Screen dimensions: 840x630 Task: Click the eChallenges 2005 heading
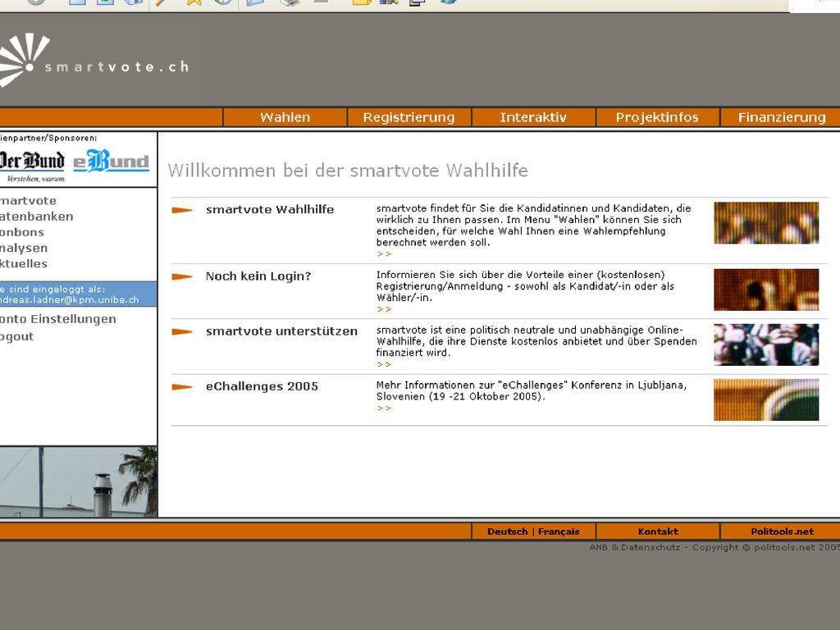tap(262, 386)
